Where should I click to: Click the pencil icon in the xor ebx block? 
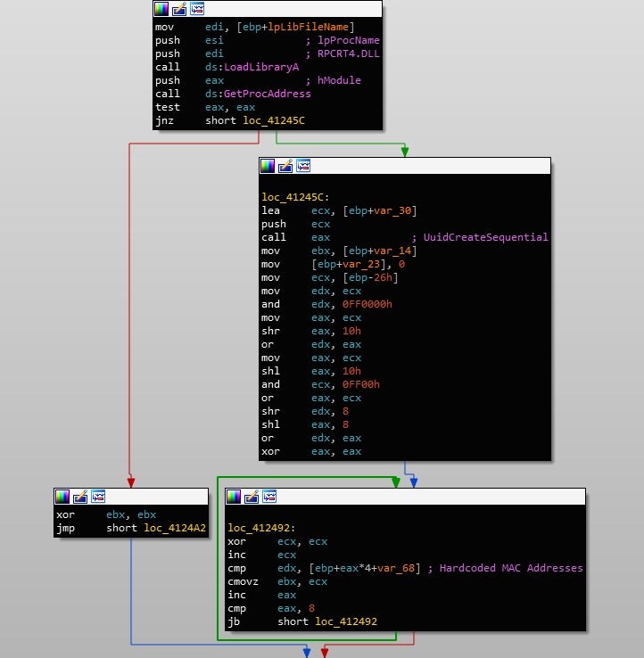(x=80, y=497)
